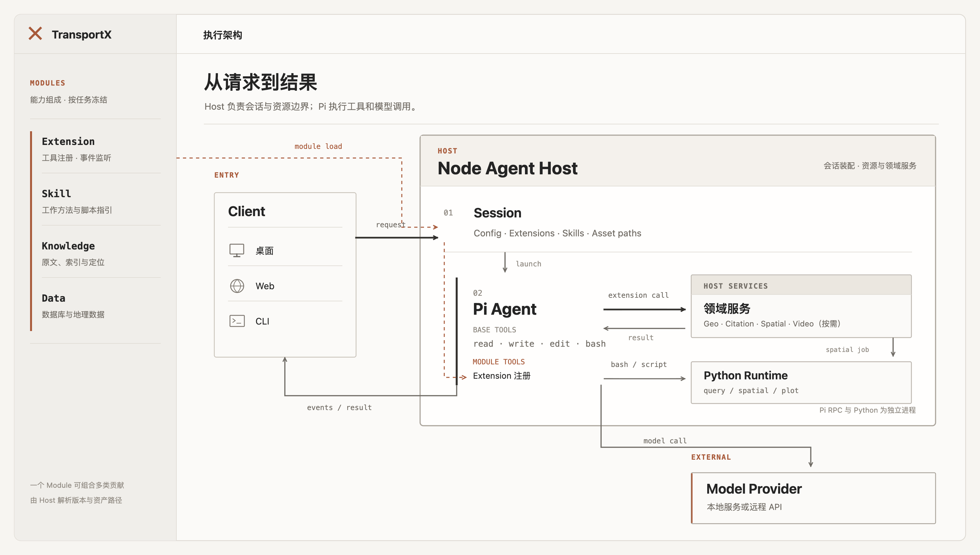Click the Pi Agent heading

coord(504,309)
